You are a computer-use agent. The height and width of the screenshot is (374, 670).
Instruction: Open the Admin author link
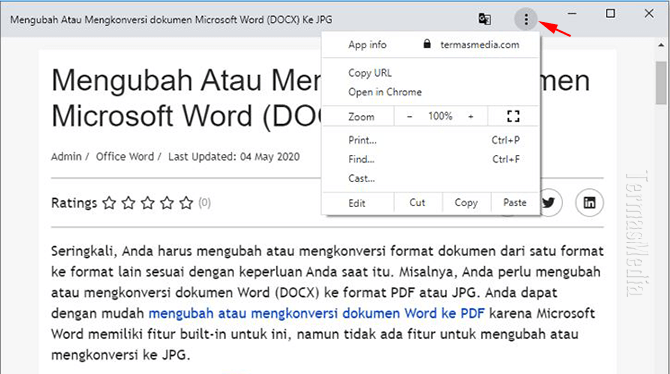click(66, 156)
